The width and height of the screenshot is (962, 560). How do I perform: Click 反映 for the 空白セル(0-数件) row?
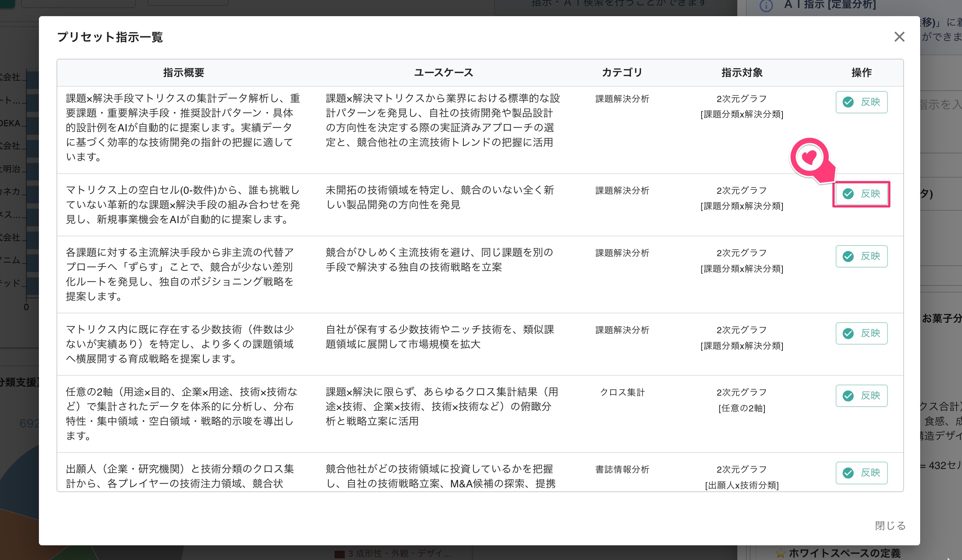tap(861, 194)
